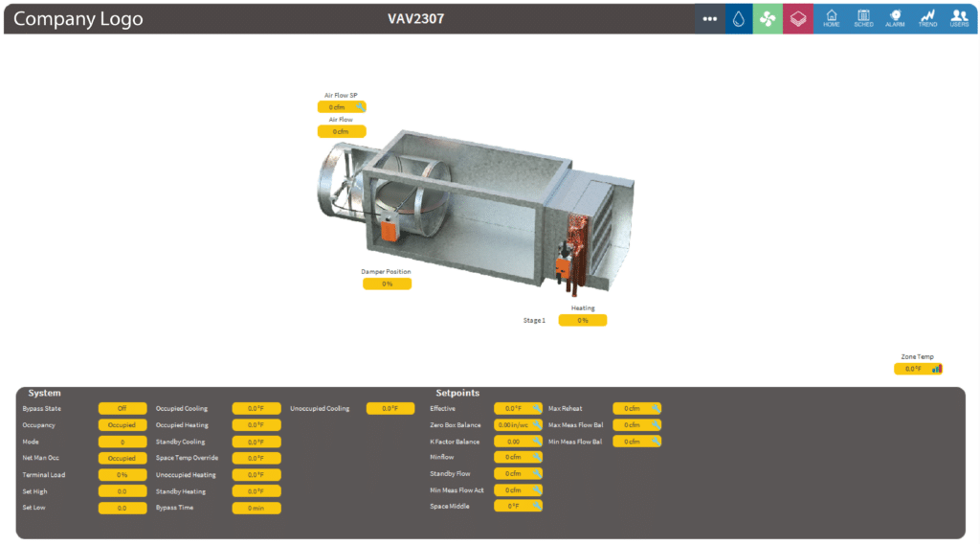980x545 pixels.
Task: Click the wrench on Standby Flow
Action: point(536,474)
